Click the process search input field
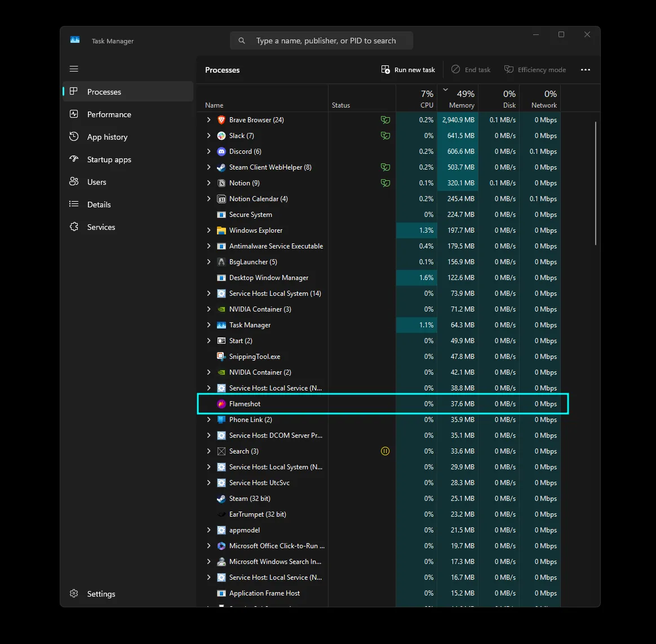 click(x=321, y=41)
